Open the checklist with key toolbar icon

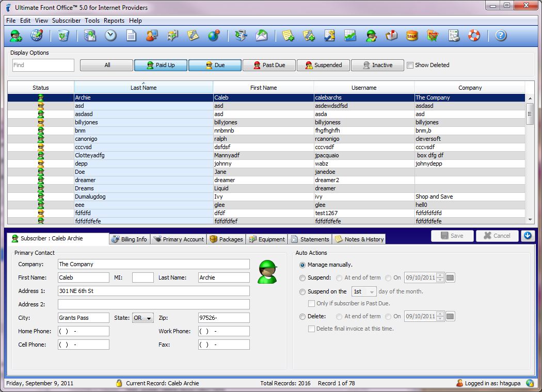[329, 36]
